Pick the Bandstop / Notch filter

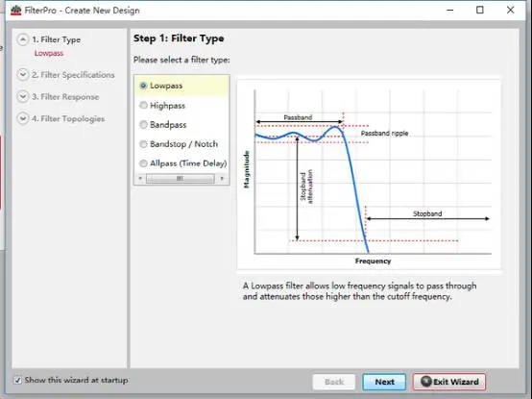point(143,144)
